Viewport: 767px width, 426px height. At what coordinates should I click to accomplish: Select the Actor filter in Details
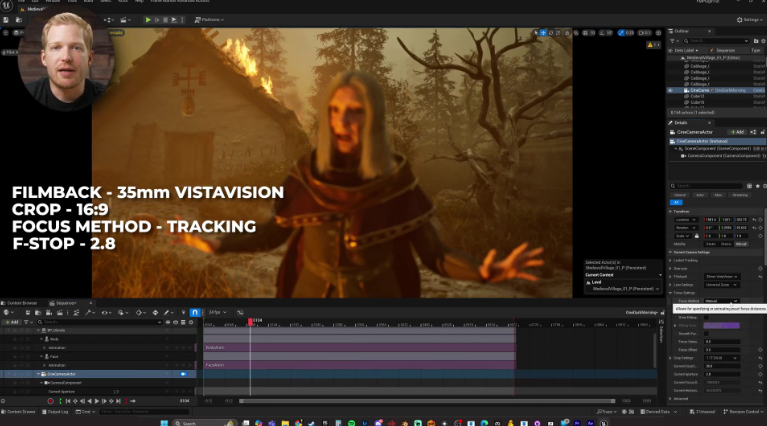tap(700, 195)
